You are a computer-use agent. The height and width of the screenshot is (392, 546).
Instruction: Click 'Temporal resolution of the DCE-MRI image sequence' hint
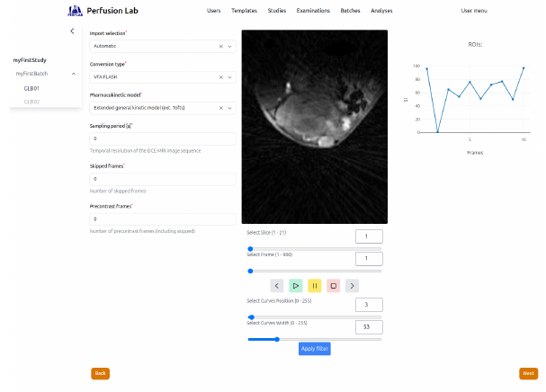click(145, 151)
